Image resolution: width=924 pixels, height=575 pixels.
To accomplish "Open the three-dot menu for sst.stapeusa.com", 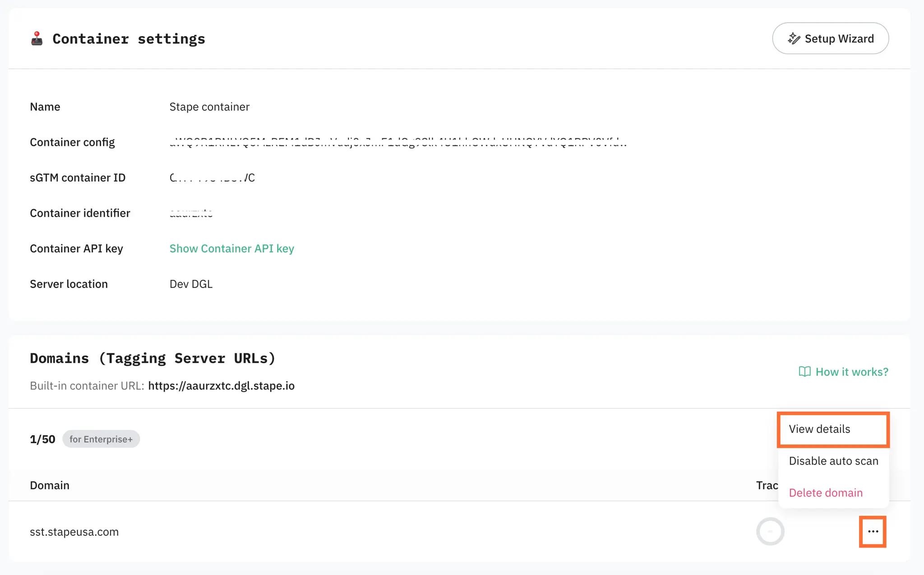I will pos(873,532).
